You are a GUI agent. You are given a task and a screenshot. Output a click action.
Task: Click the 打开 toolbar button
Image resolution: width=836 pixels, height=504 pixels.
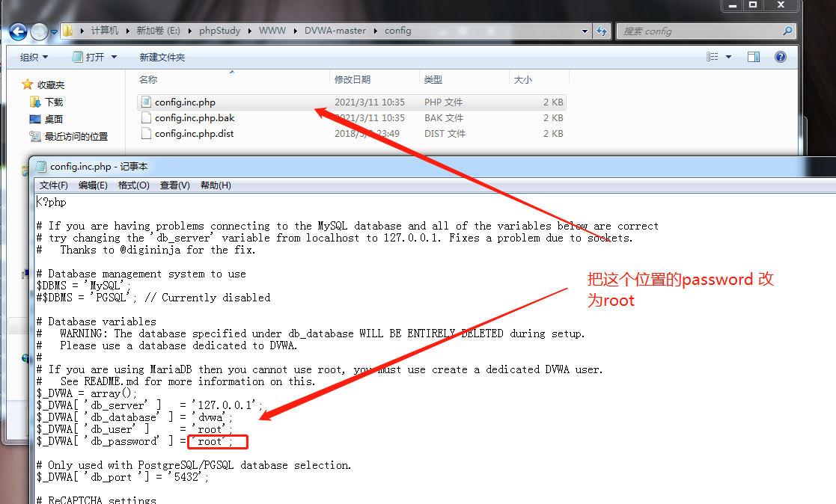coord(88,57)
